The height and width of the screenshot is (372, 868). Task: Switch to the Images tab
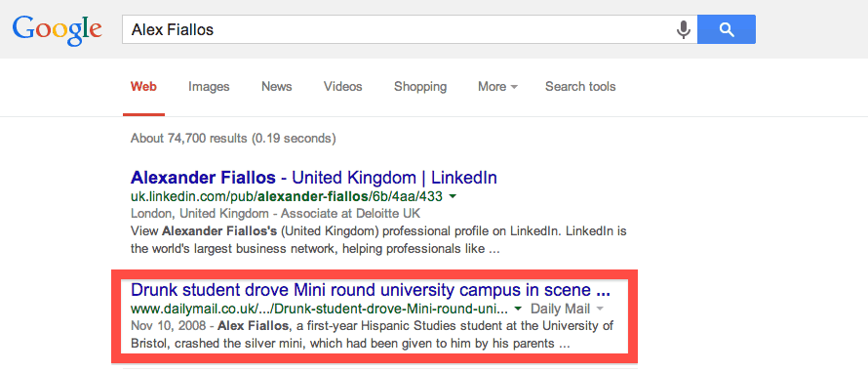[209, 87]
